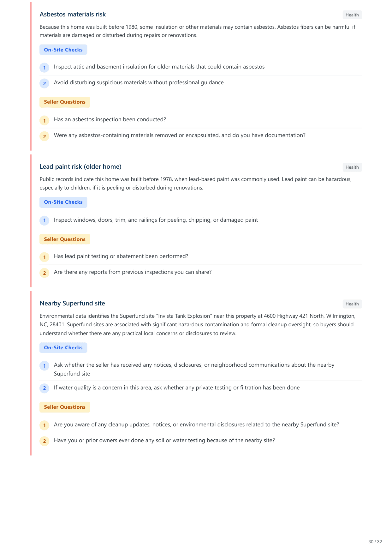The image size is (392, 554).
Task: Select badge 1 beside "Are you aware of any cleanup updates"
Action: 45,425
